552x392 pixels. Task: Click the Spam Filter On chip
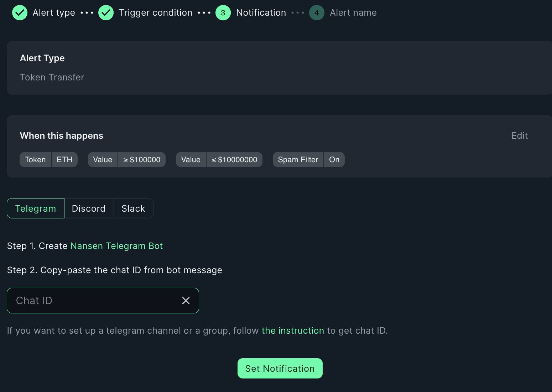tap(308, 160)
